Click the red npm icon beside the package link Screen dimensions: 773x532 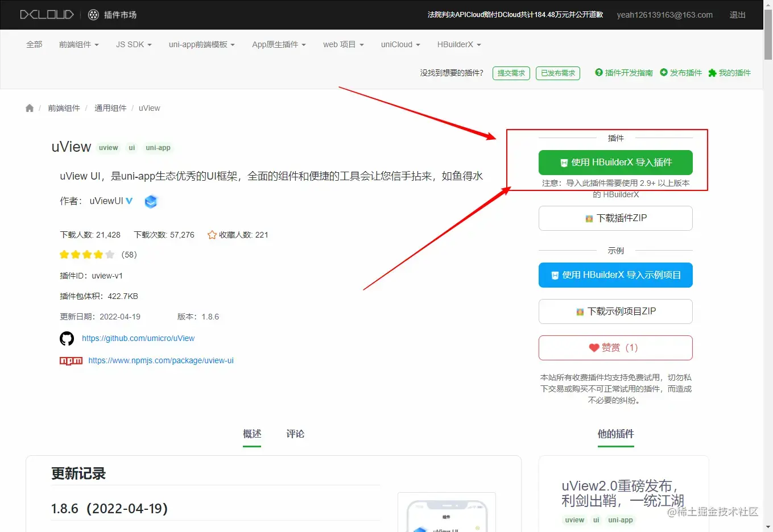(x=71, y=360)
